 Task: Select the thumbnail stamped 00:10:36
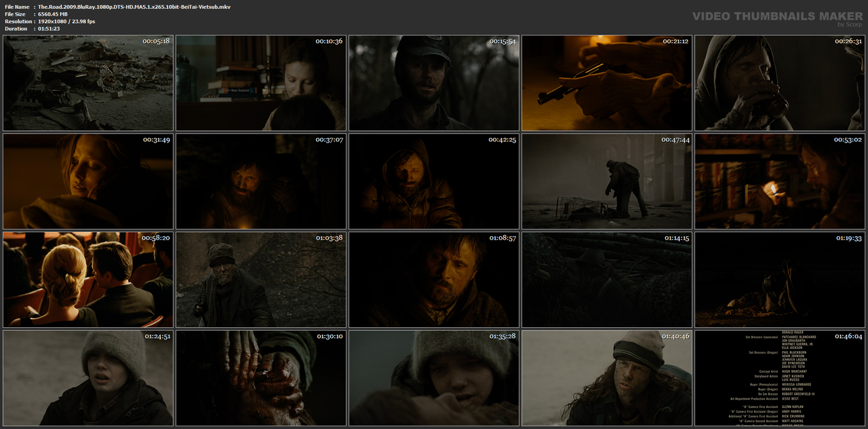pyautogui.click(x=261, y=83)
